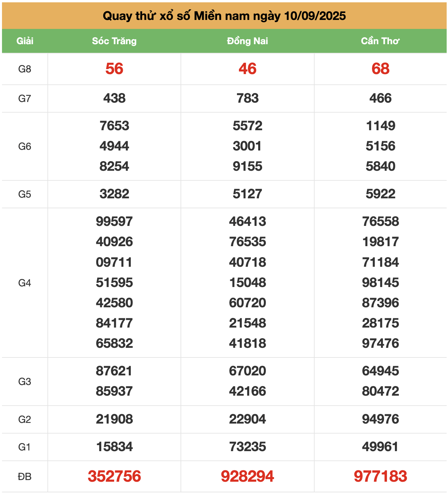
Task: Click the ĐB row label
Action: pyautogui.click(x=25, y=476)
